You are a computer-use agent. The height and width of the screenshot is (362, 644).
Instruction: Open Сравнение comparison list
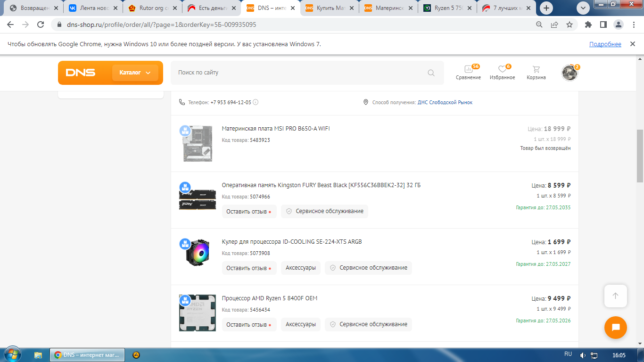pyautogui.click(x=468, y=73)
